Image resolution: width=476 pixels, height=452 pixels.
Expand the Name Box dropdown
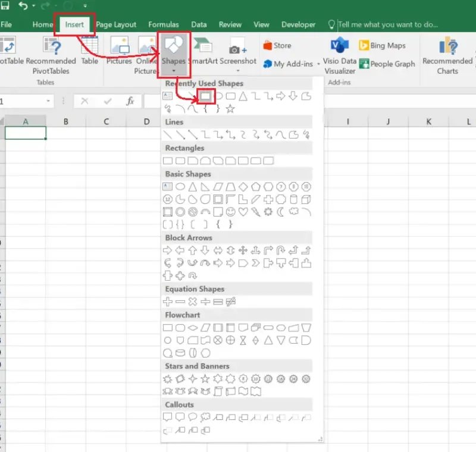click(48, 101)
